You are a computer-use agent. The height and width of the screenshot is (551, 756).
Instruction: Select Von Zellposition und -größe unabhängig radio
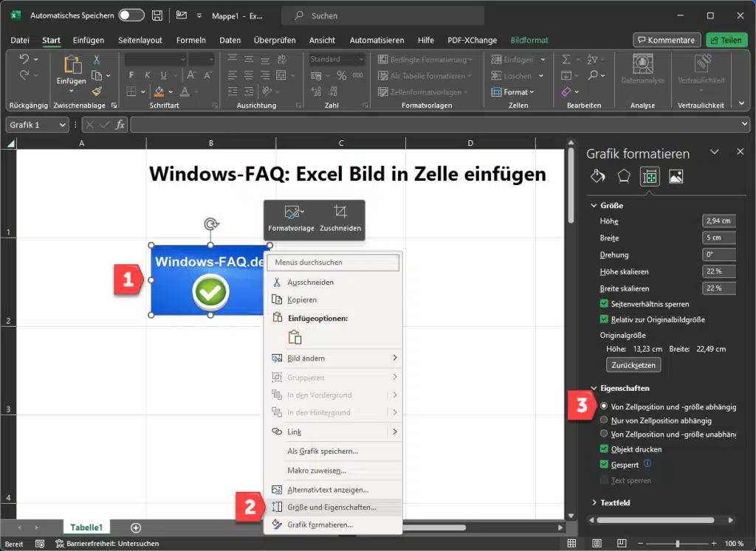tap(604, 434)
